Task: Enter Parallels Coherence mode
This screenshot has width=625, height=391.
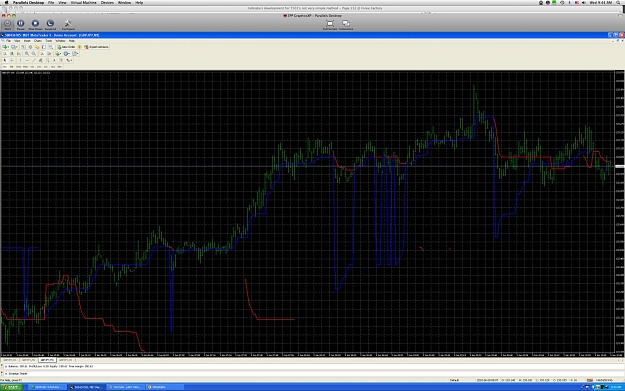Action: pos(346,25)
